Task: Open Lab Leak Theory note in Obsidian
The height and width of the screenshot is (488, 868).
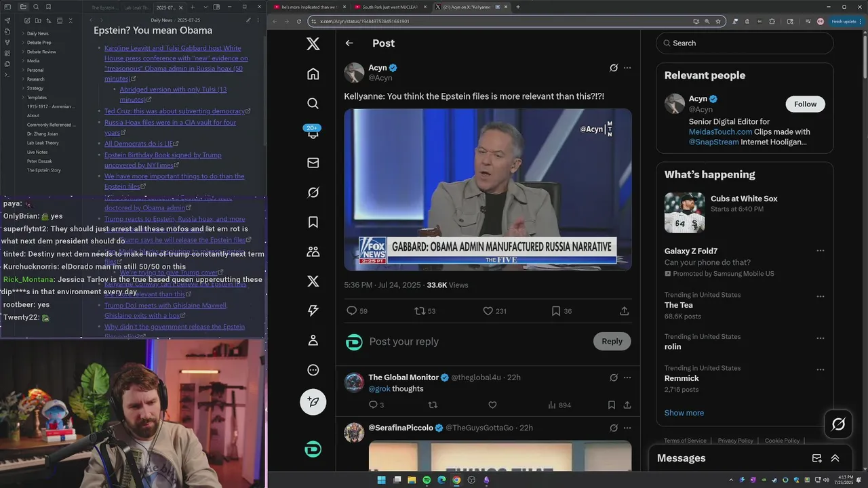Action: coord(43,143)
